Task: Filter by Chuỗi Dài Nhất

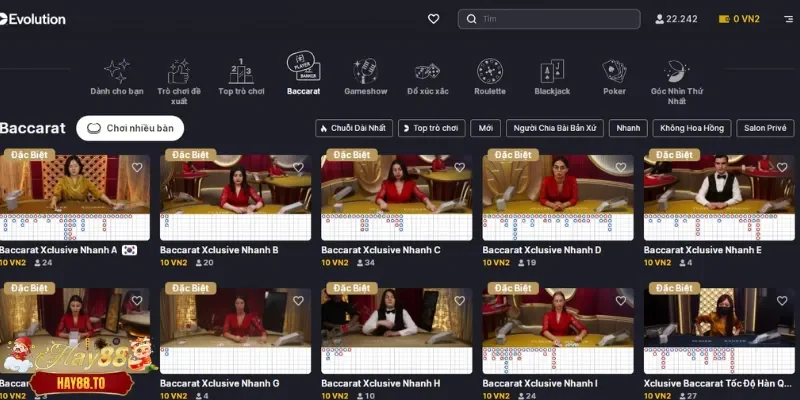Action: coord(353,128)
